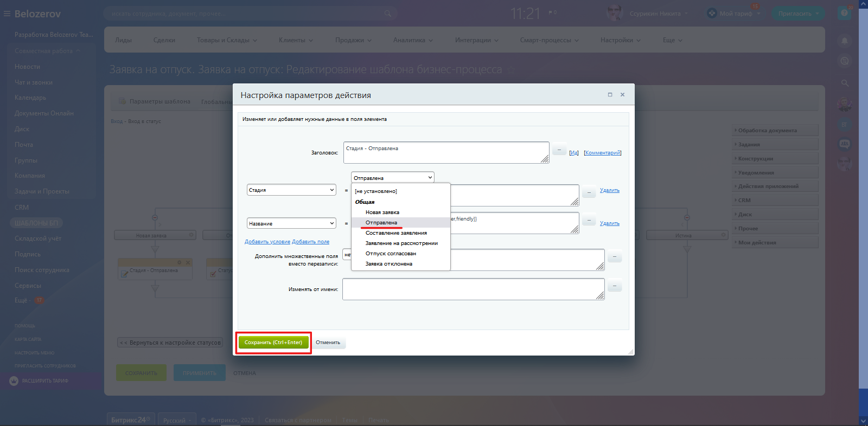Image resolution: width=868 pixels, height=426 pixels.
Task: Click the scrollbar up arrow at top right
Action: click(x=863, y=4)
